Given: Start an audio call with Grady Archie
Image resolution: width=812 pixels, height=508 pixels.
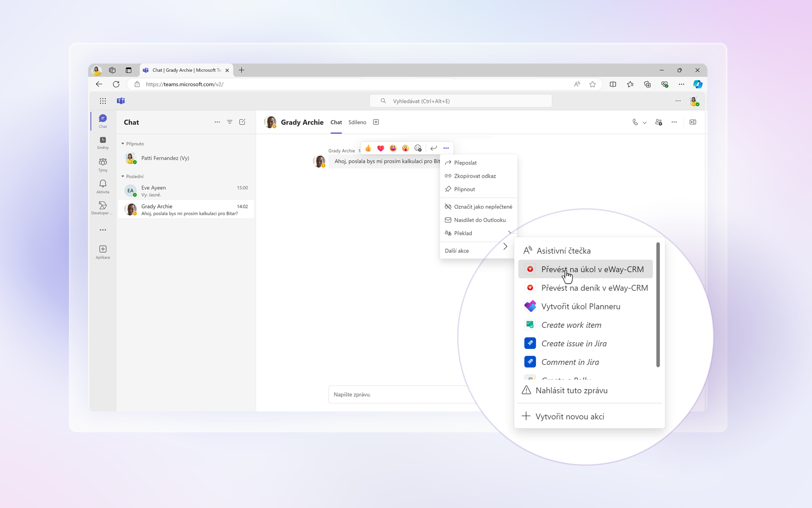Looking at the screenshot, I should [635, 122].
